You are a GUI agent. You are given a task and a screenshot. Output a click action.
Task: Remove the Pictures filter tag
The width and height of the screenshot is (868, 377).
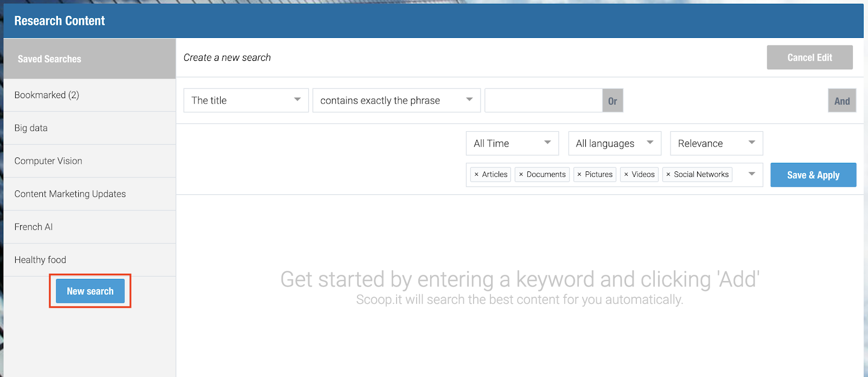pos(579,175)
